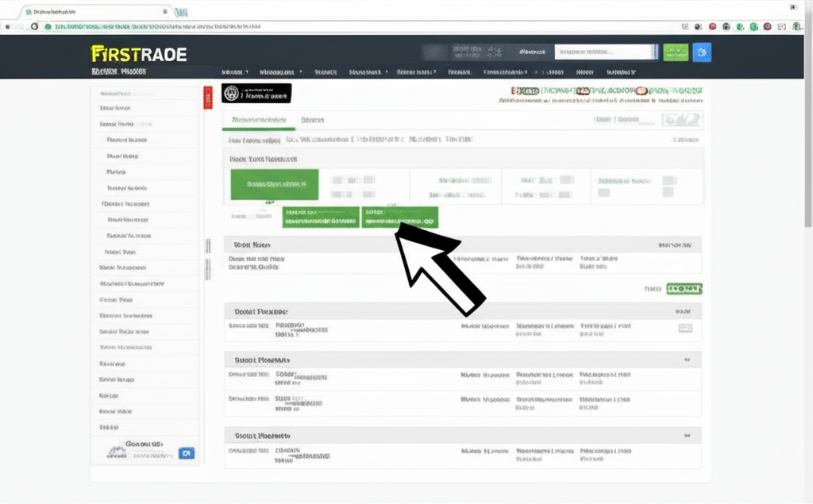Click the blue icon at sidebar bottom
The image size is (813, 504).
187,453
